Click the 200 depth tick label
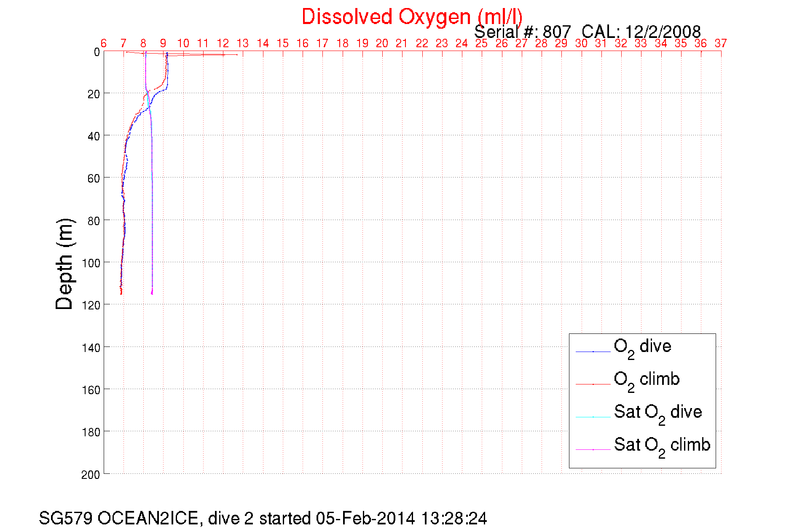The height and width of the screenshot is (532, 797). click(91, 475)
